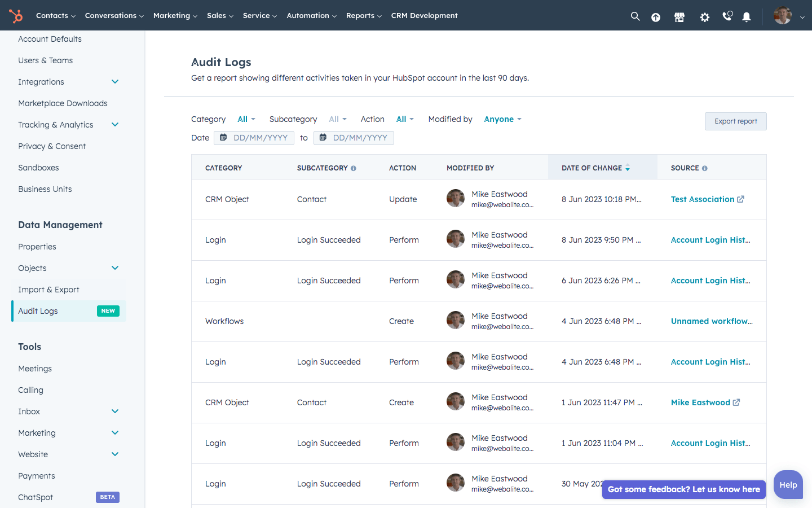This screenshot has width=812, height=508.
Task: Expand the Marketing sidebar section
Action: click(115, 433)
